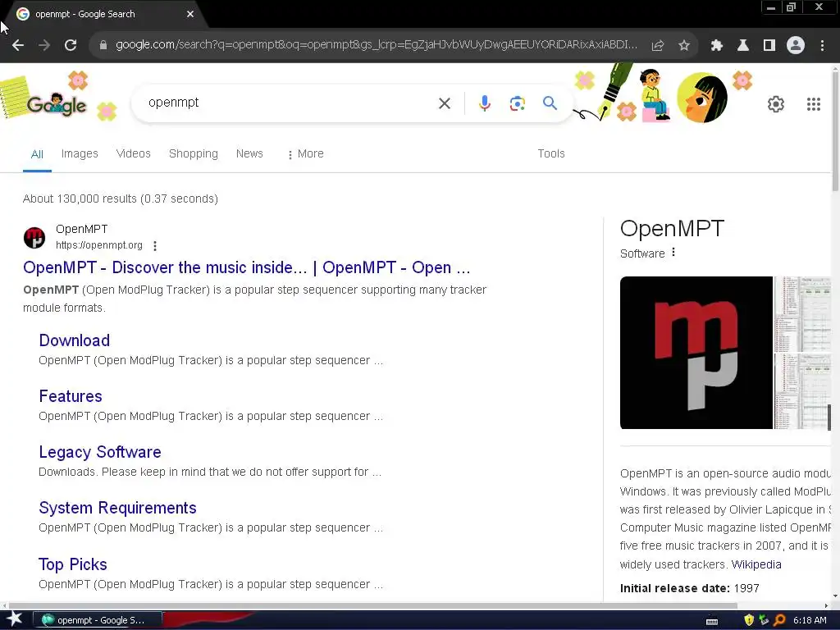
Task: Close the openmpt Google Search tab
Action: pyautogui.click(x=190, y=14)
